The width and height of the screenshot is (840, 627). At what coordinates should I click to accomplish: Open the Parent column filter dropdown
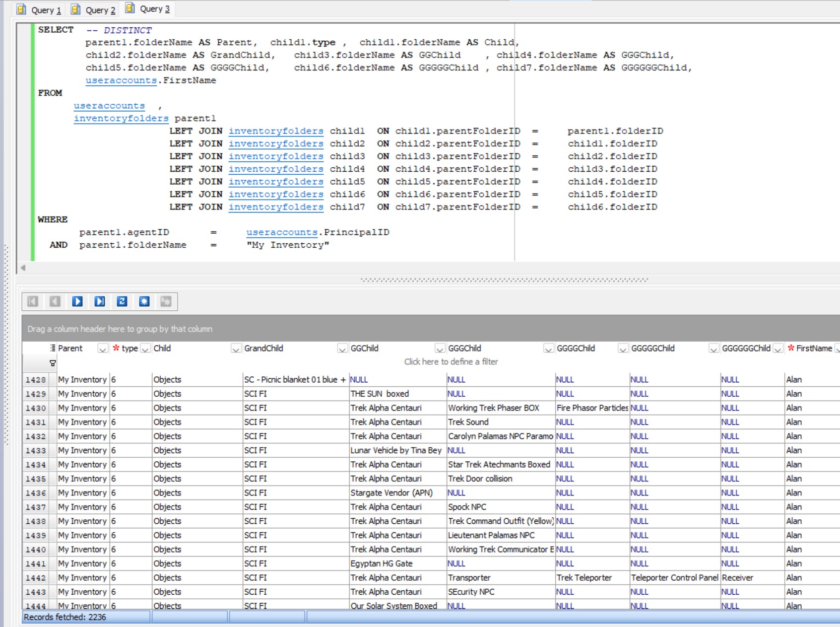[x=102, y=349]
